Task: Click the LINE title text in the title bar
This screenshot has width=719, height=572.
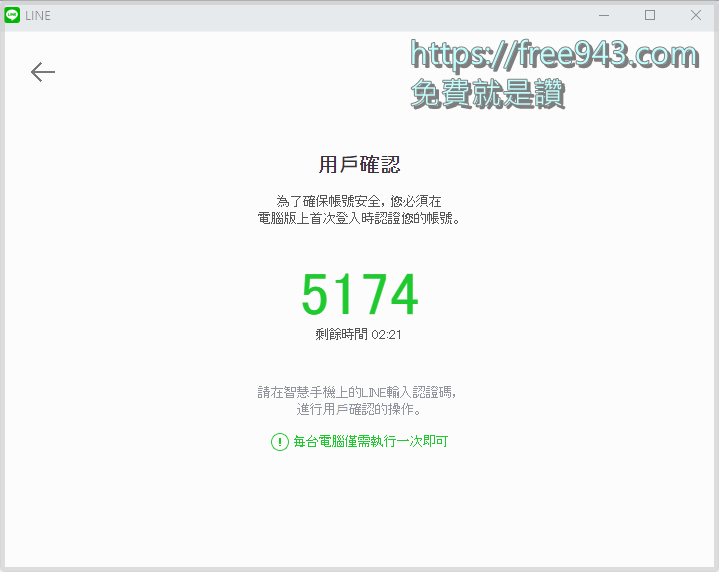Action: [x=38, y=16]
